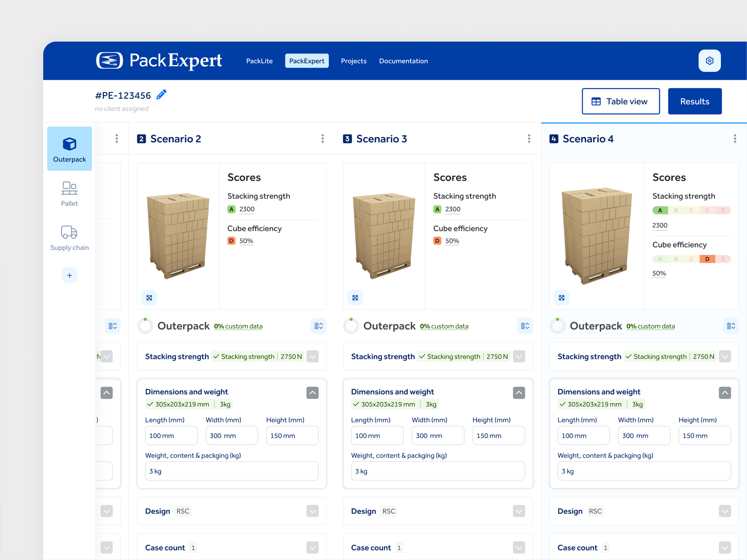Image resolution: width=747 pixels, height=560 pixels.
Task: Select Pallet in sidebar
Action: coord(70,194)
